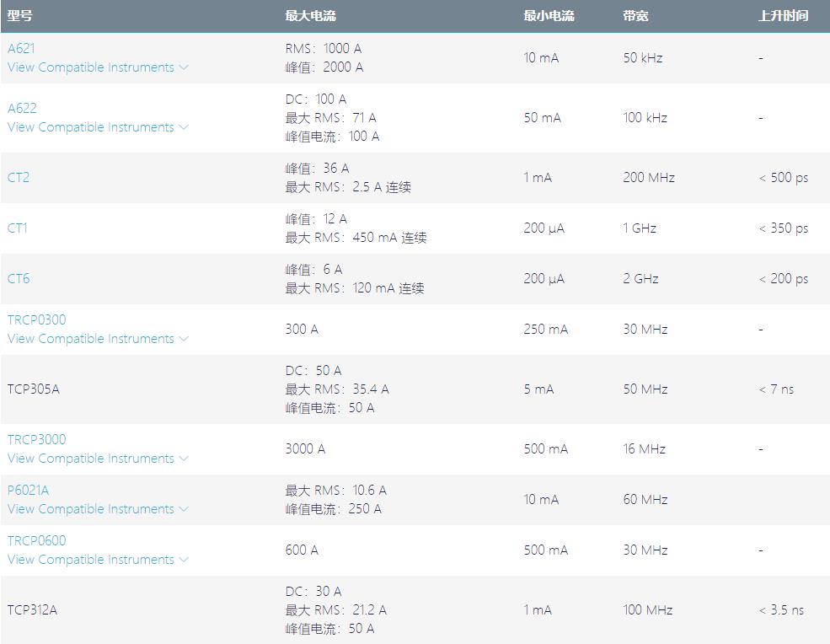Click the 最大电流 column header
The image size is (830, 644).
(310, 16)
